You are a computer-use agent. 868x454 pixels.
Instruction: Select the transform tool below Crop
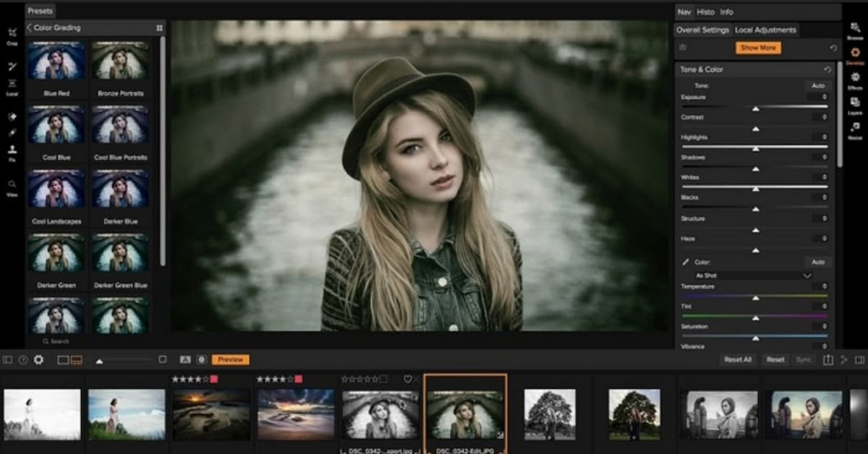point(12,67)
